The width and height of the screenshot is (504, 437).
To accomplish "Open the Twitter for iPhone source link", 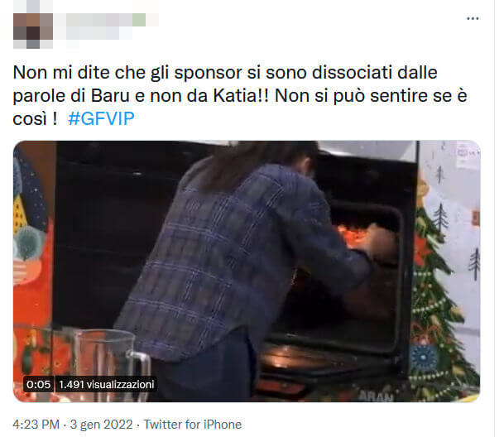I will coord(193,425).
